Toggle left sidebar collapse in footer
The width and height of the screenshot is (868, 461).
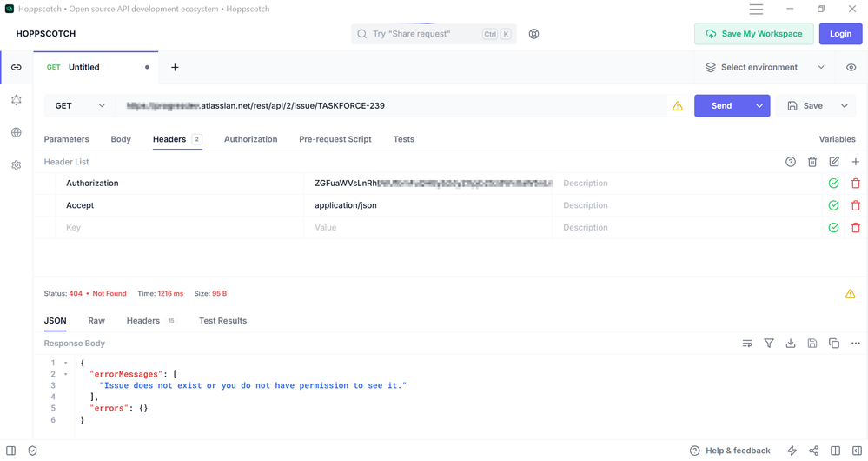pyautogui.click(x=11, y=451)
